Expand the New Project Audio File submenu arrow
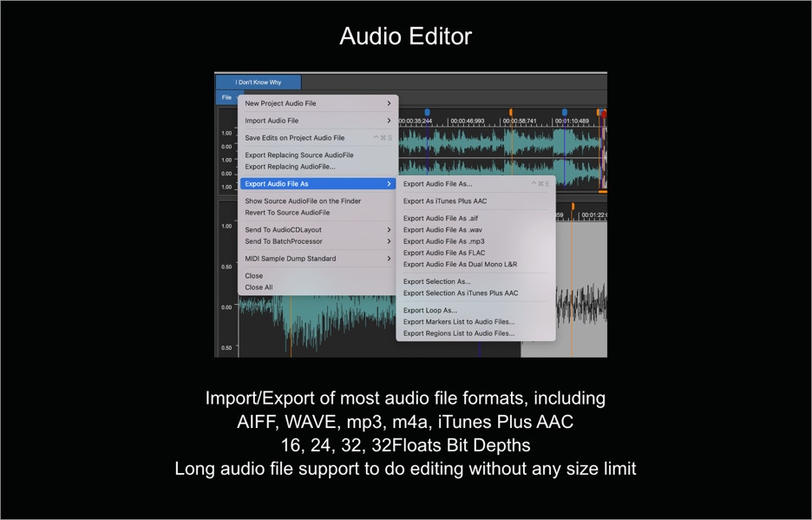This screenshot has width=812, height=520. (x=389, y=103)
